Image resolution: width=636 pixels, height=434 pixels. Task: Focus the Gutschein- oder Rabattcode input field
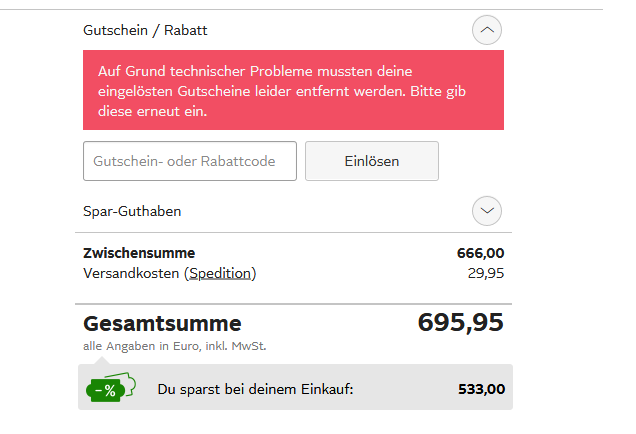190,161
